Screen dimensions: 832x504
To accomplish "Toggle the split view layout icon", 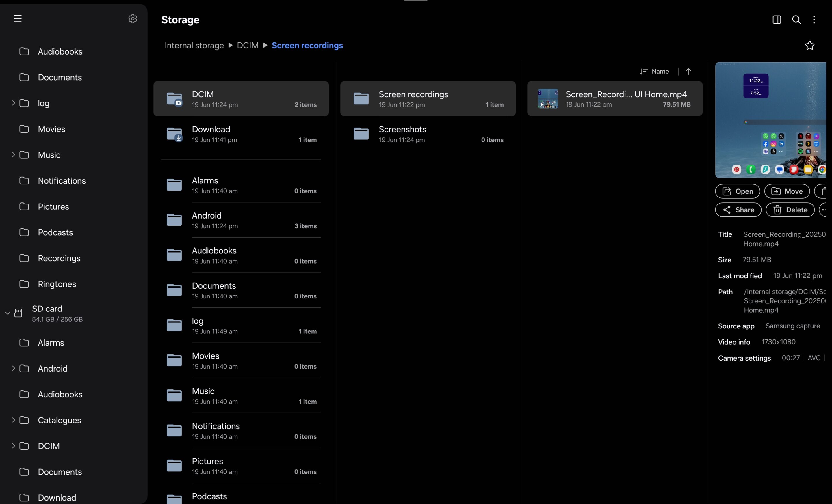I will 777,20.
